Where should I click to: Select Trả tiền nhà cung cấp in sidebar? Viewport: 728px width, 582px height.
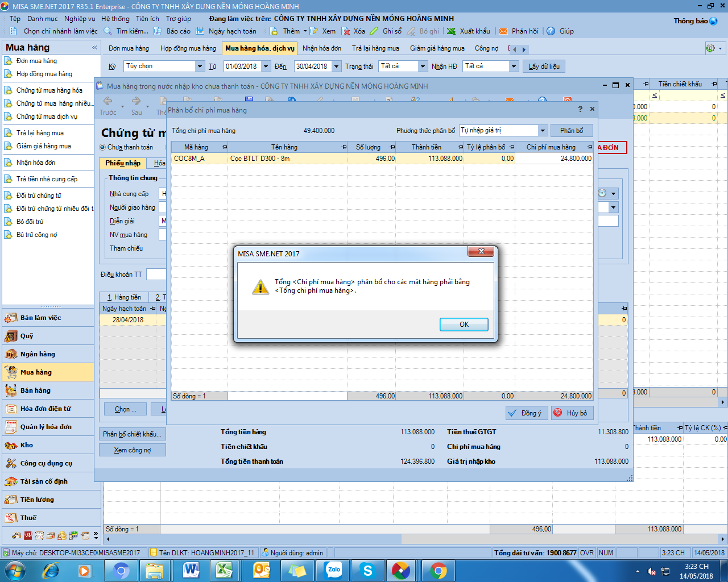(47, 179)
